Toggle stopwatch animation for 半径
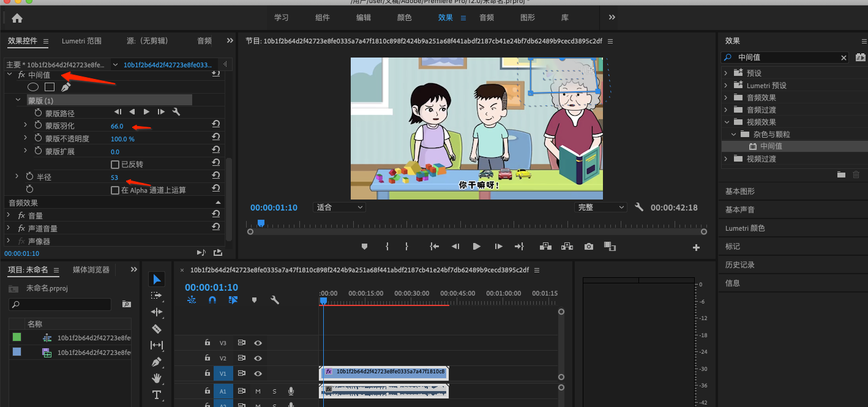The image size is (868, 407). point(29,177)
